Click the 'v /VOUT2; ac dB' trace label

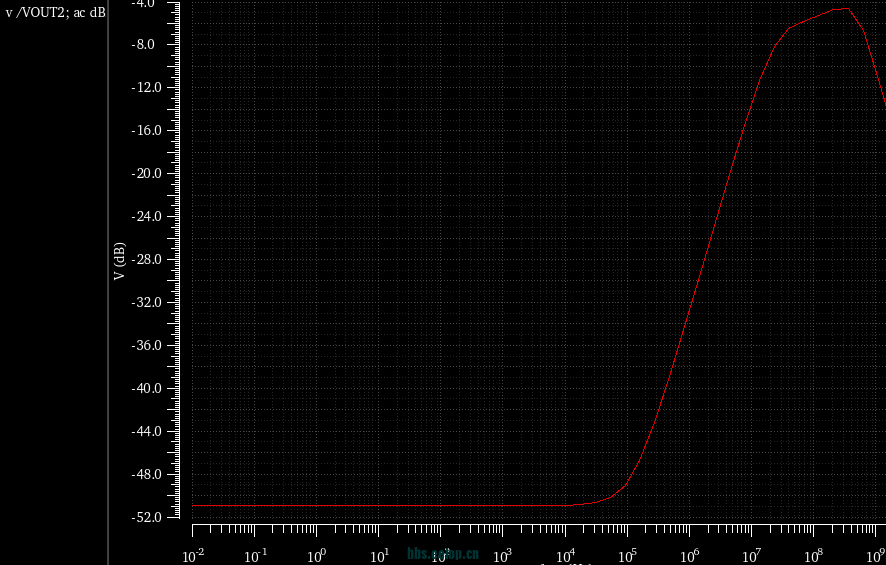pyautogui.click(x=55, y=13)
